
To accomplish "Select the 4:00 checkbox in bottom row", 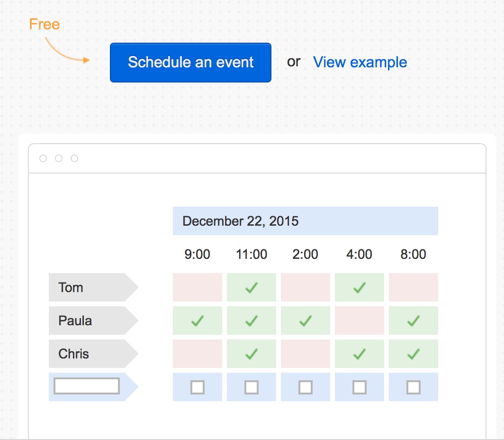I will click(360, 387).
